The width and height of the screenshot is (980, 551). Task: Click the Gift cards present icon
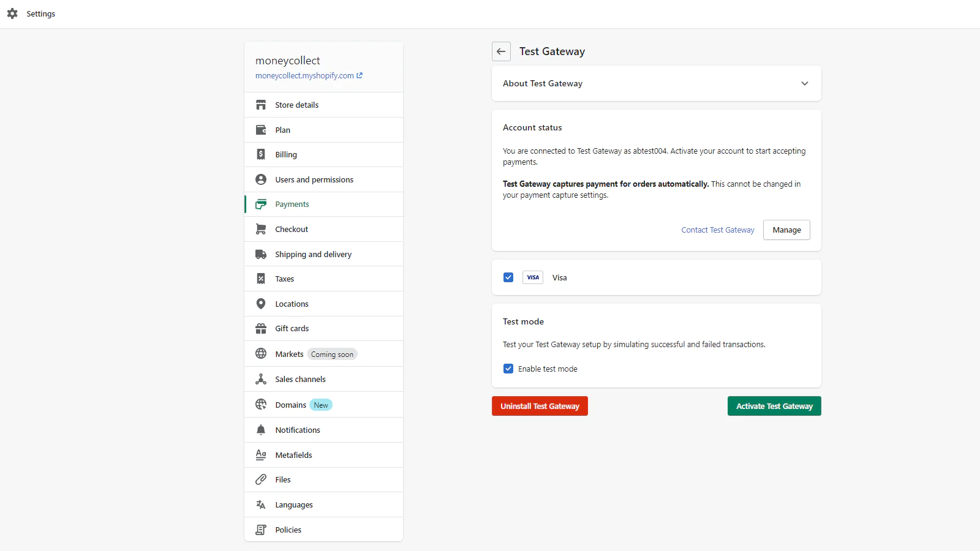pyautogui.click(x=261, y=328)
